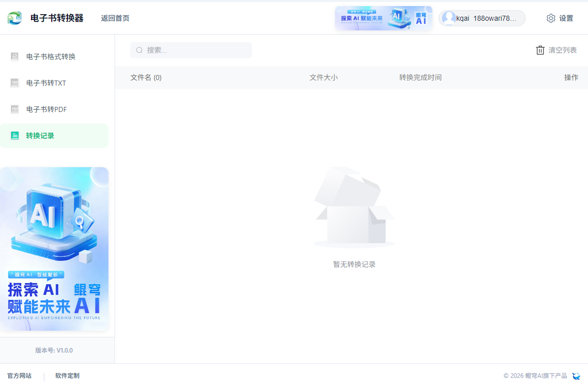Open the kqai account dropdown

click(481, 18)
